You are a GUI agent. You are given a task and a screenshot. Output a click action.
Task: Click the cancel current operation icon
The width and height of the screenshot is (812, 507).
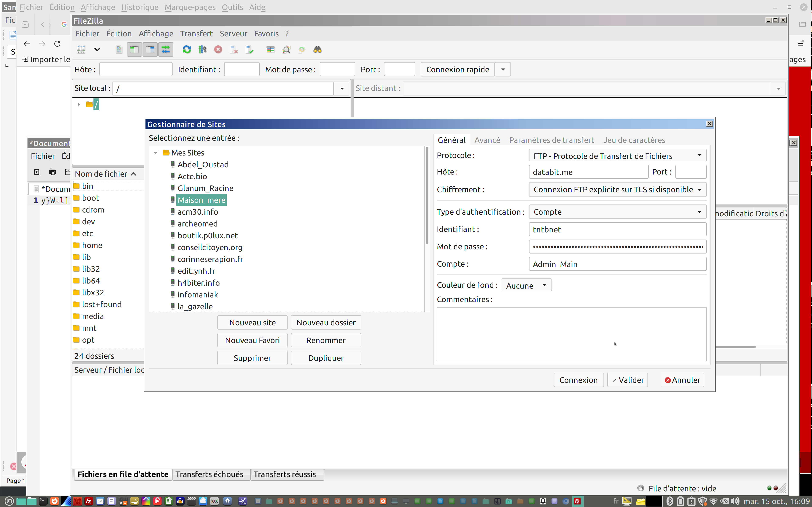click(218, 50)
